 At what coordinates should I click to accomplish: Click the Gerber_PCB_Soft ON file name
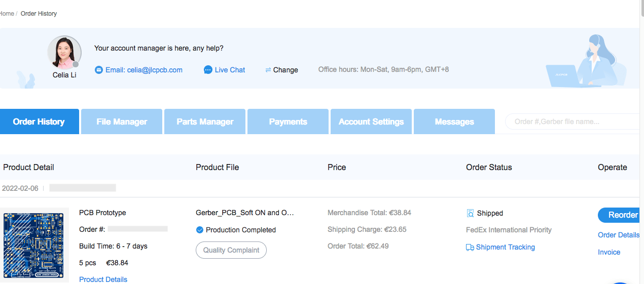(245, 213)
